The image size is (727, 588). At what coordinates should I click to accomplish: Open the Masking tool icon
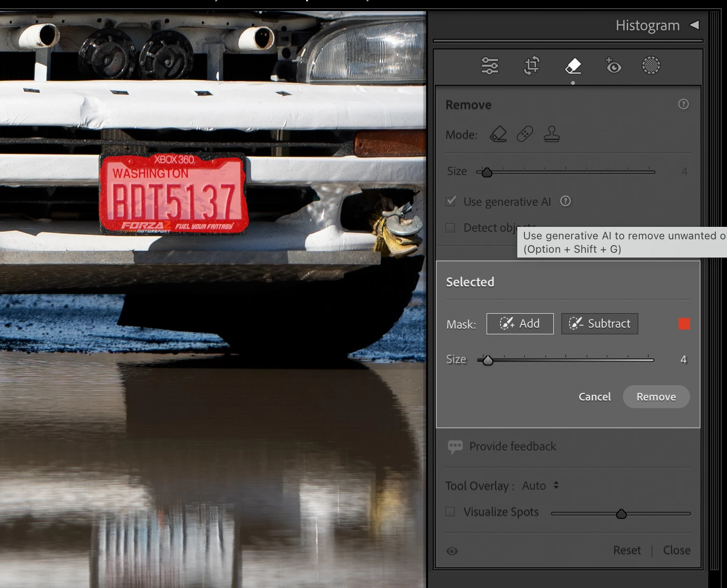[x=651, y=65]
